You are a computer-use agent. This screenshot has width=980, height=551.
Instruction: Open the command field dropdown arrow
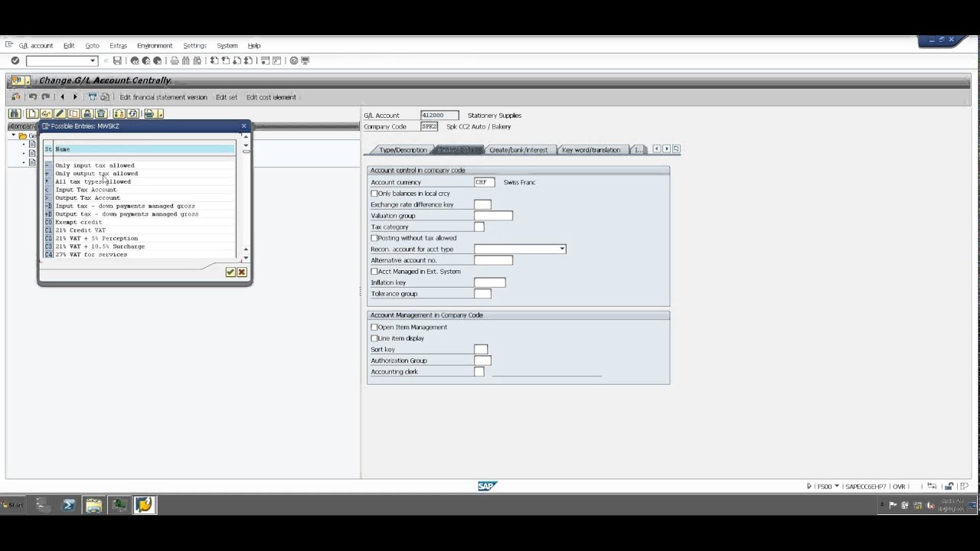pyautogui.click(x=93, y=60)
